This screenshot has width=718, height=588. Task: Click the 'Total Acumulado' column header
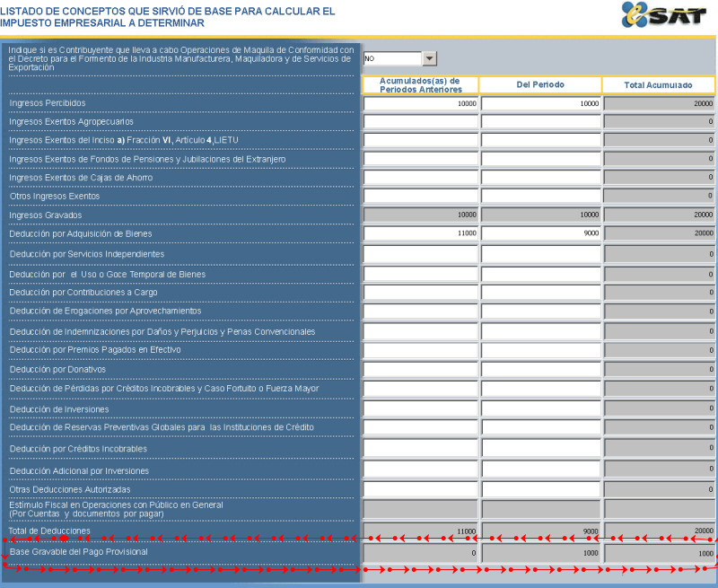click(659, 84)
